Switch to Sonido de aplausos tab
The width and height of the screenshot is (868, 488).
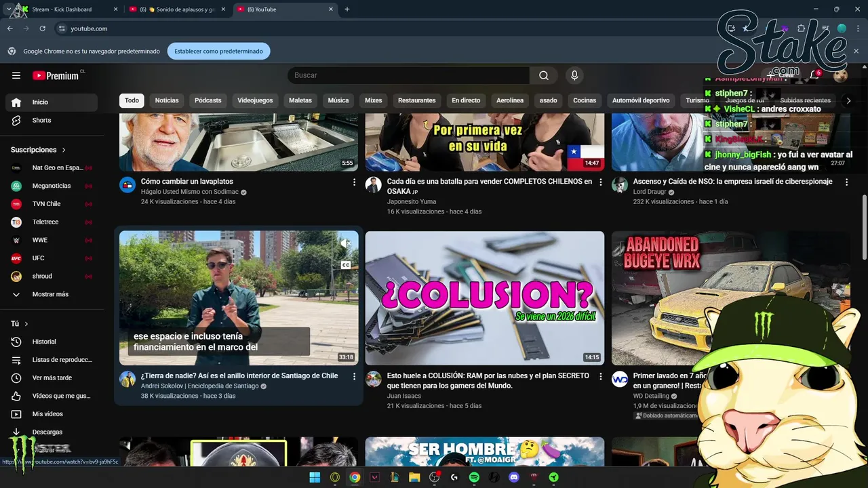(179, 9)
